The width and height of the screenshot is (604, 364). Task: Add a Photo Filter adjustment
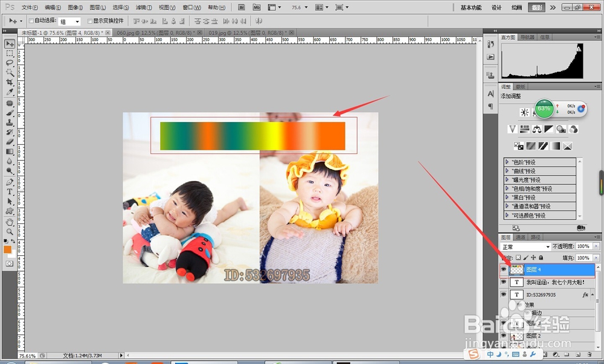(561, 129)
